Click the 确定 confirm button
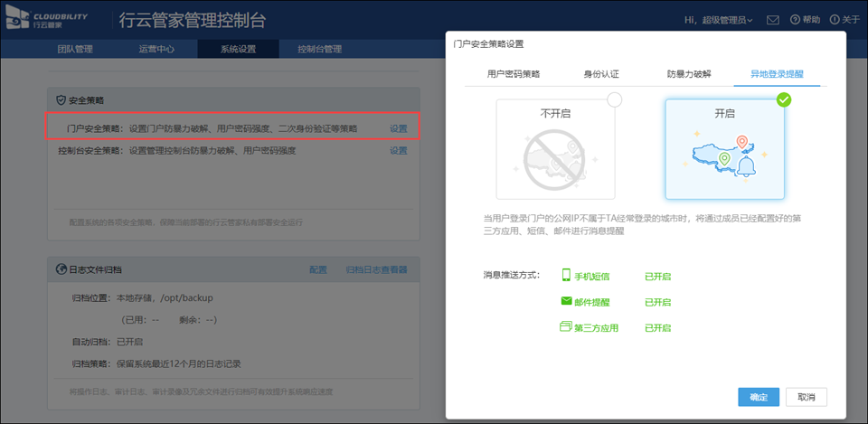 click(x=758, y=397)
